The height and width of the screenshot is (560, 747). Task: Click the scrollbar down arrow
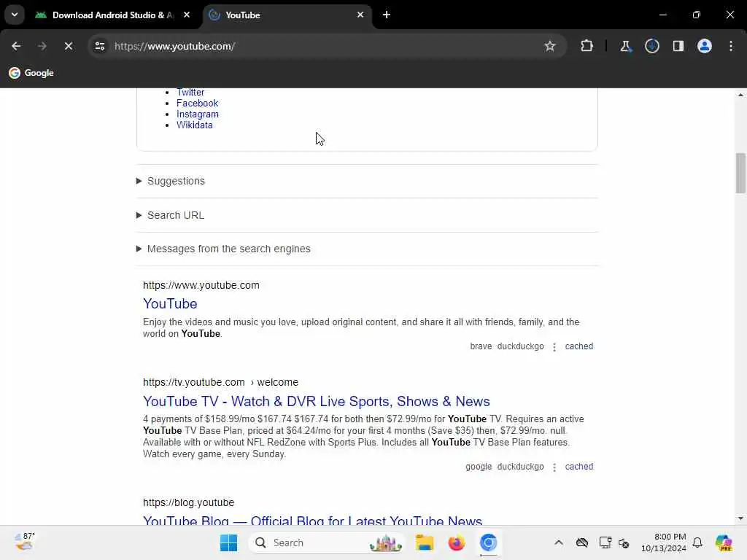tap(740, 518)
